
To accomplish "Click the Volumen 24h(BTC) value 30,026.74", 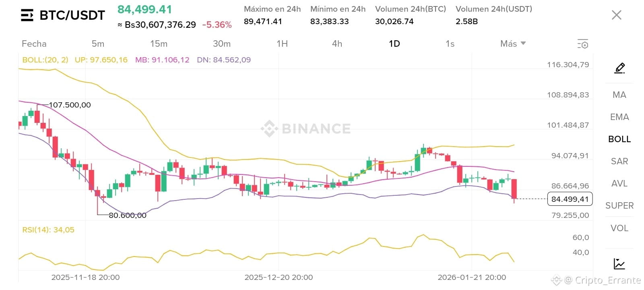I will pos(394,21).
